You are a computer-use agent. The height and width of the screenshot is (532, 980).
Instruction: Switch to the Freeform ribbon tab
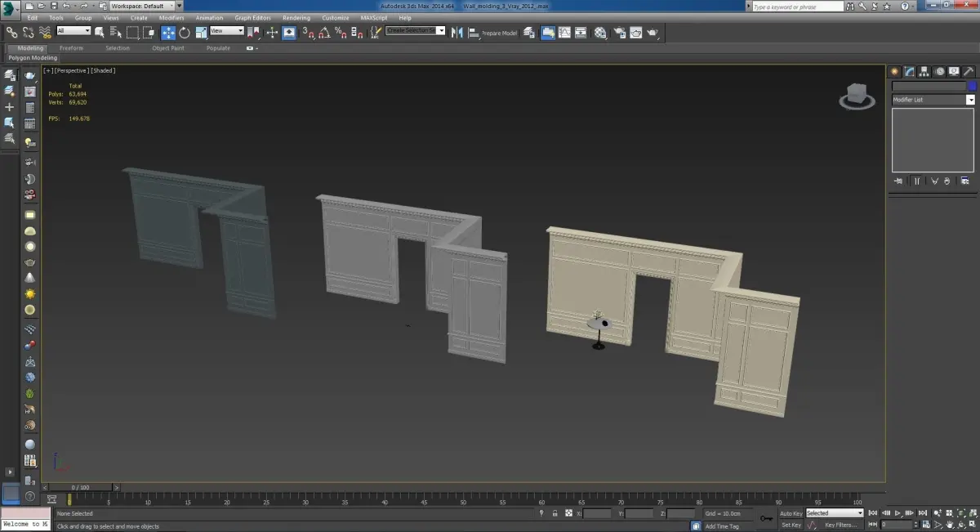coord(71,48)
